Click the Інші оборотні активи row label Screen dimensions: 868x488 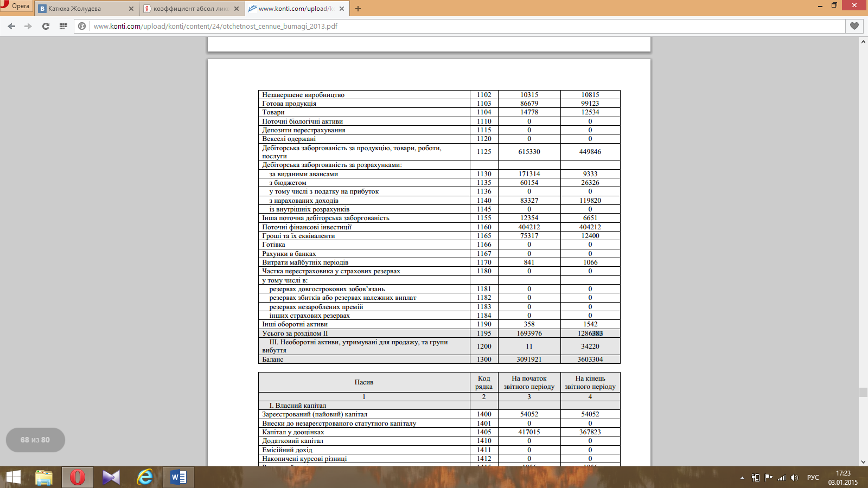pyautogui.click(x=295, y=324)
